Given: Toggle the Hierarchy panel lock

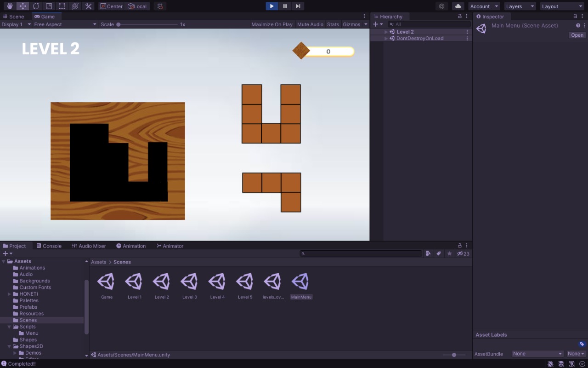Looking at the screenshot, I should 460,16.
